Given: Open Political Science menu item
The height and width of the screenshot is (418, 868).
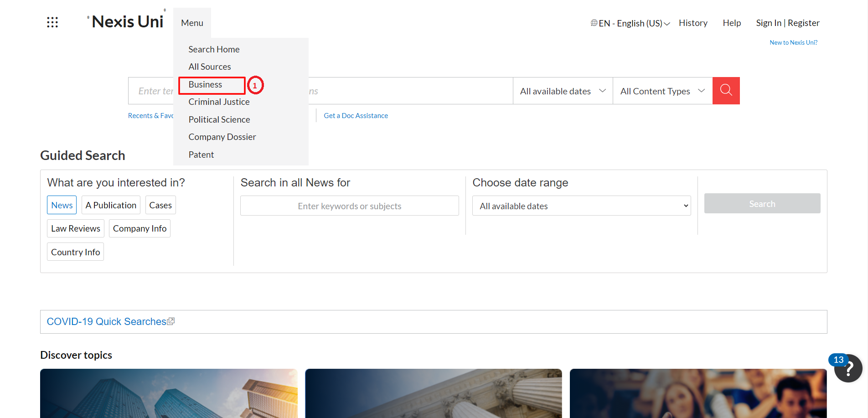Looking at the screenshot, I should pyautogui.click(x=219, y=119).
